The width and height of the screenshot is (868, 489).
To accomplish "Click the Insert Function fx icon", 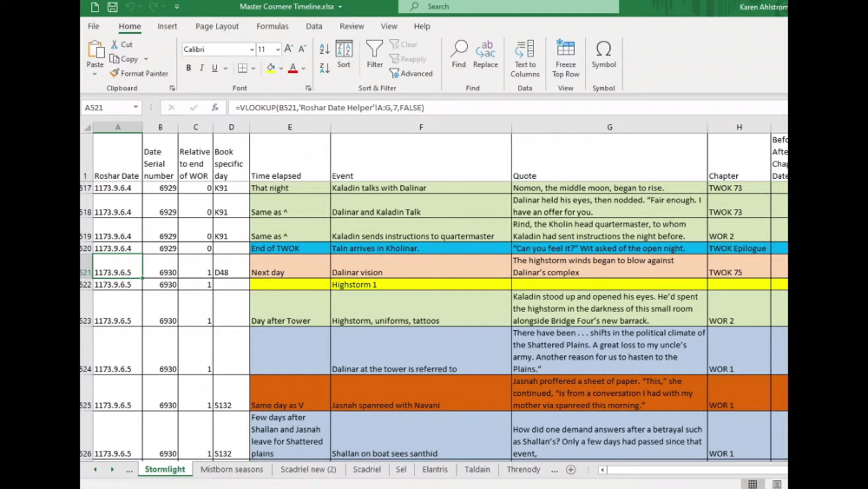I will (x=214, y=108).
